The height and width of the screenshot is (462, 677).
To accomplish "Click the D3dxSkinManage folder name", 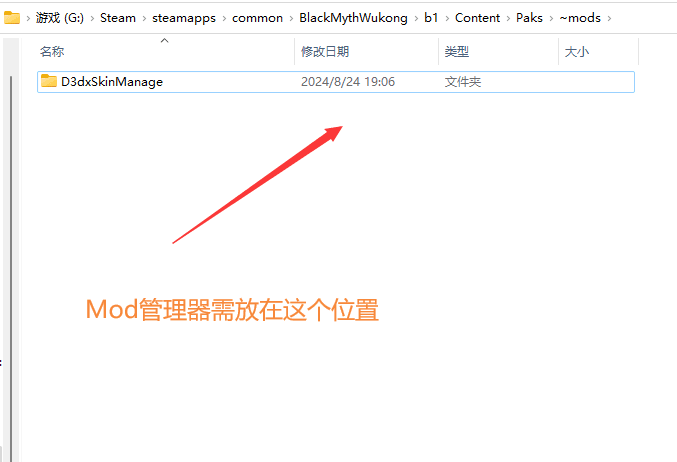I will click(111, 82).
